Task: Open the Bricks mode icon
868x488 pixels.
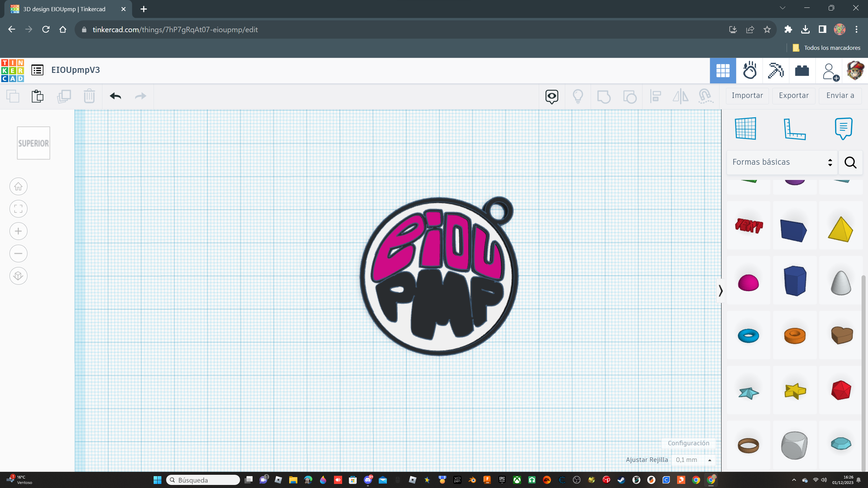Action: (x=802, y=70)
